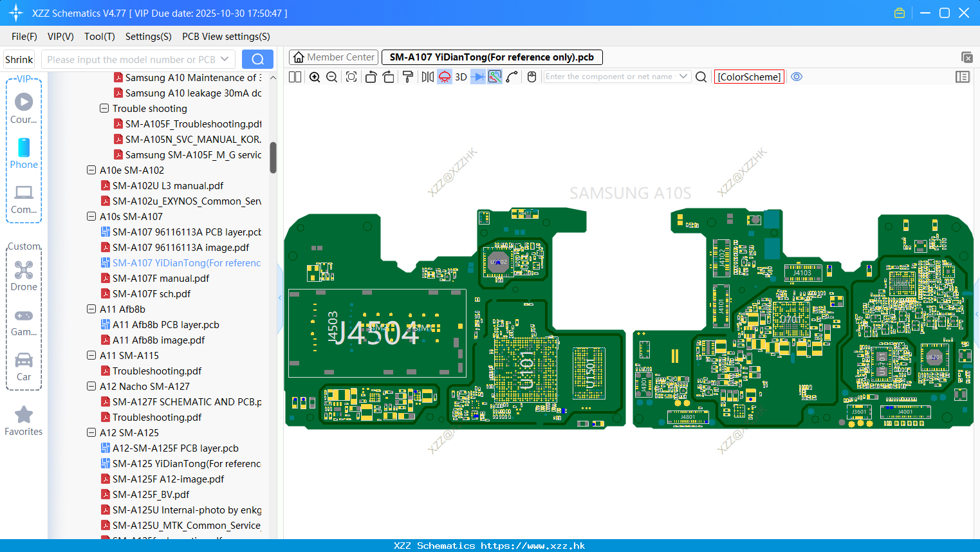Image resolution: width=980 pixels, height=552 pixels.
Task: Collapse the A11 SM-A115 node
Action: (91, 356)
